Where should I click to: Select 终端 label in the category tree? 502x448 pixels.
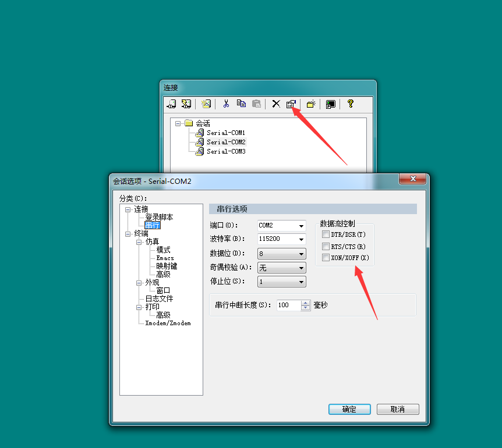tap(141, 234)
